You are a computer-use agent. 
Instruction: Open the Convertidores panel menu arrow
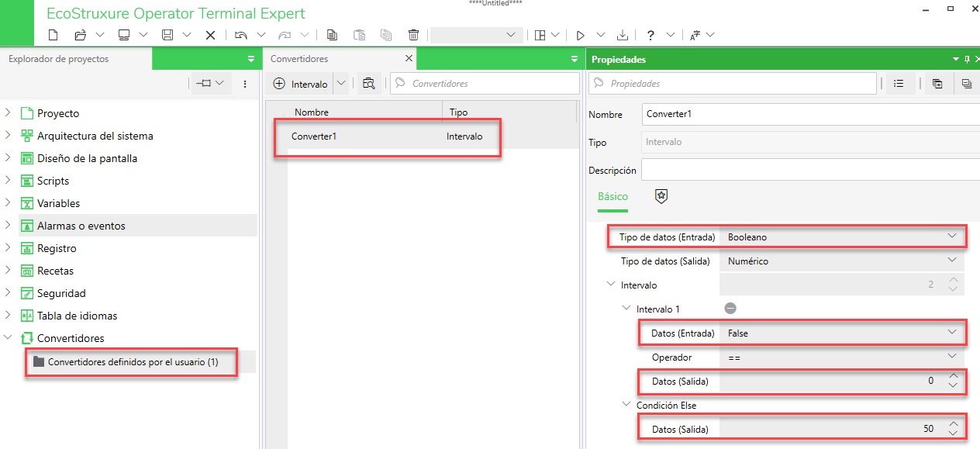point(575,59)
